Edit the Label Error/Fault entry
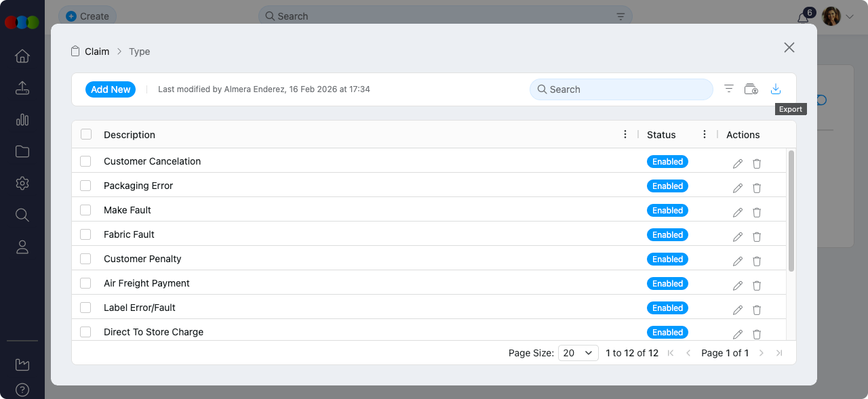The image size is (868, 399). [738, 310]
